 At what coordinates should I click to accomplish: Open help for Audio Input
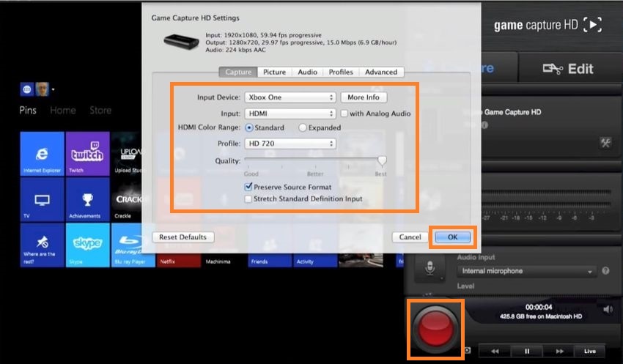point(605,271)
